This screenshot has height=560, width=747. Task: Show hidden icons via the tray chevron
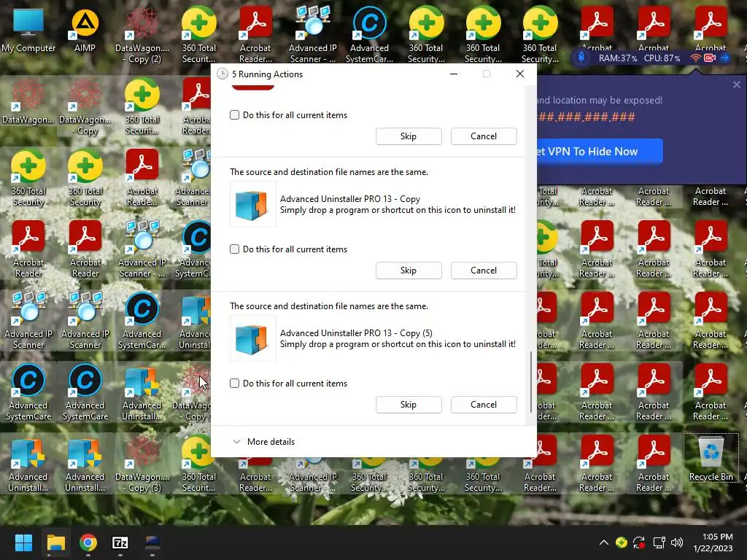(603, 542)
